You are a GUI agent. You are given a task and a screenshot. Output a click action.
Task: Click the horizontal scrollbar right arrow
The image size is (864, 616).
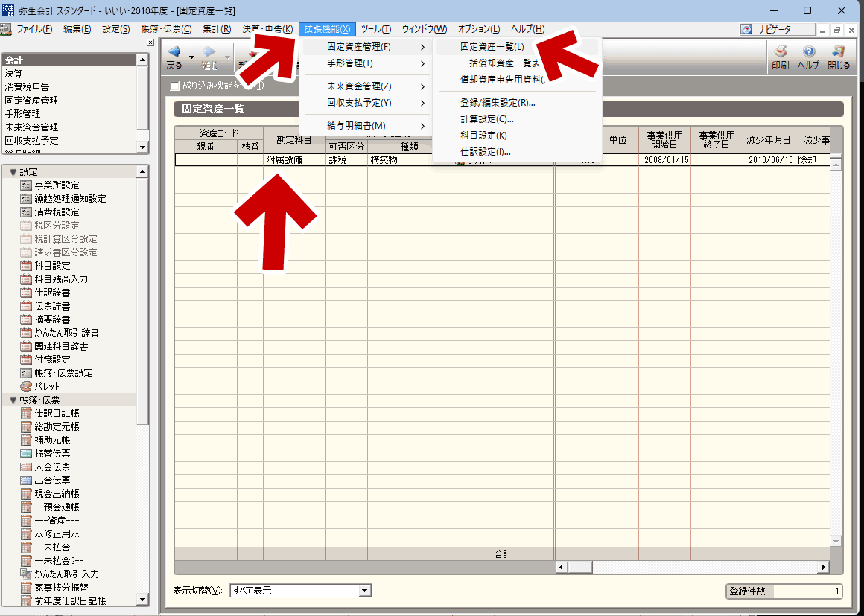point(823,567)
